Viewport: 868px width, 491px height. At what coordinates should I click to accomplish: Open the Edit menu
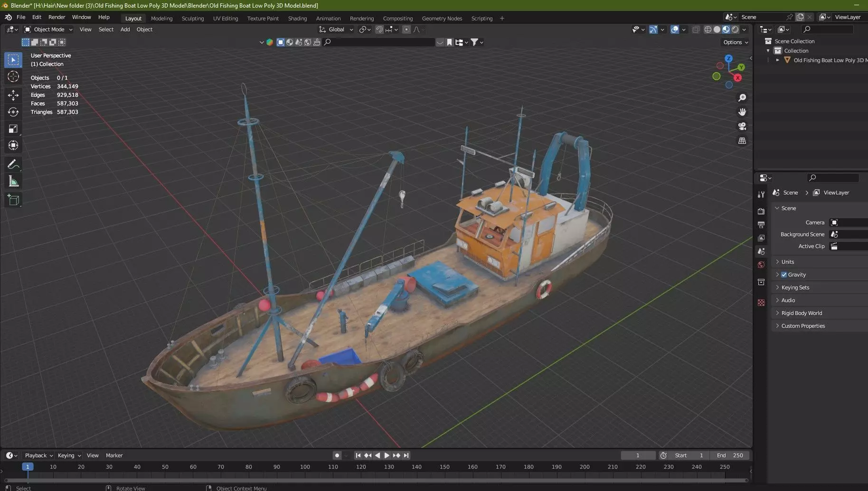37,17
